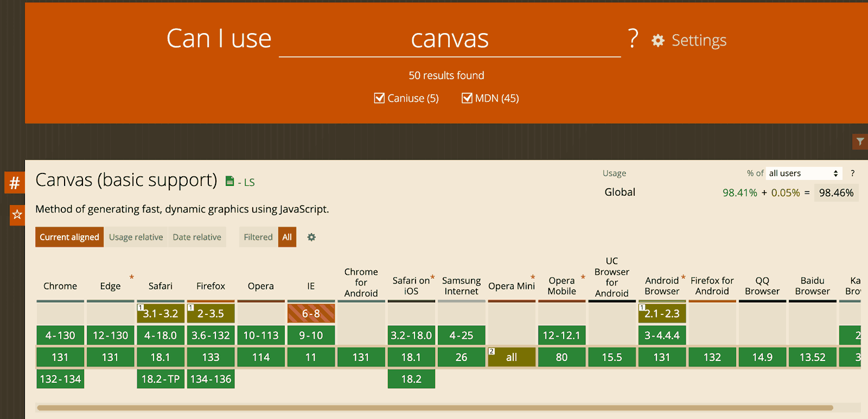Click the Safari on iOS cell 18.2

(411, 379)
